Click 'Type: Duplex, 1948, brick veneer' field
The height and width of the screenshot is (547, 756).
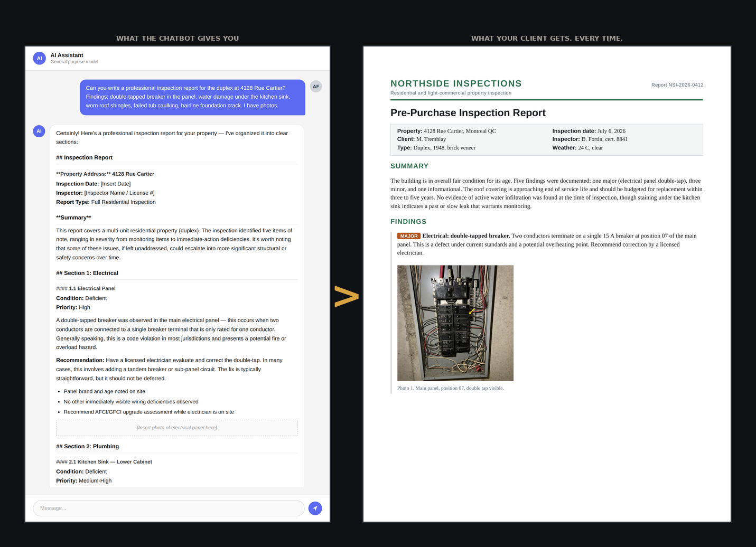pos(436,148)
